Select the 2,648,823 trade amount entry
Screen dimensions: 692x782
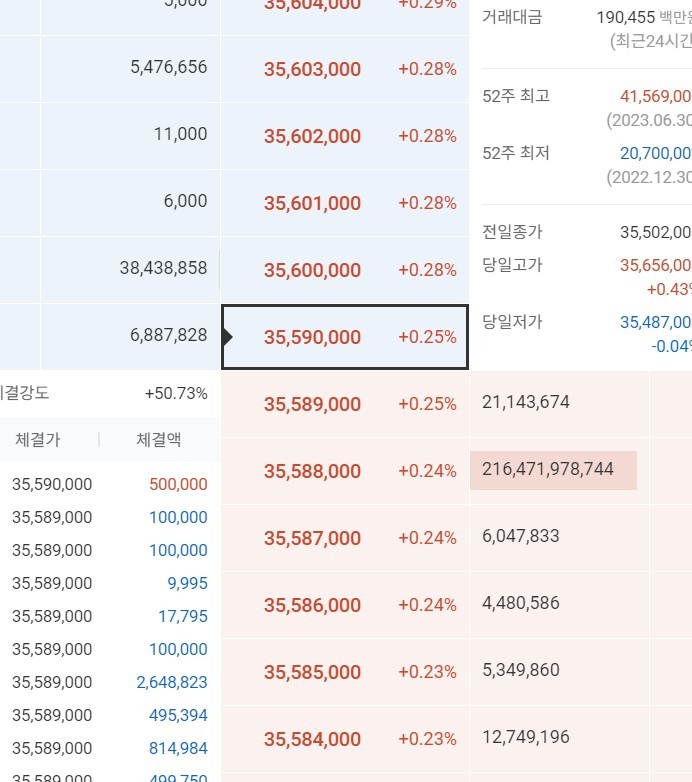(x=172, y=683)
